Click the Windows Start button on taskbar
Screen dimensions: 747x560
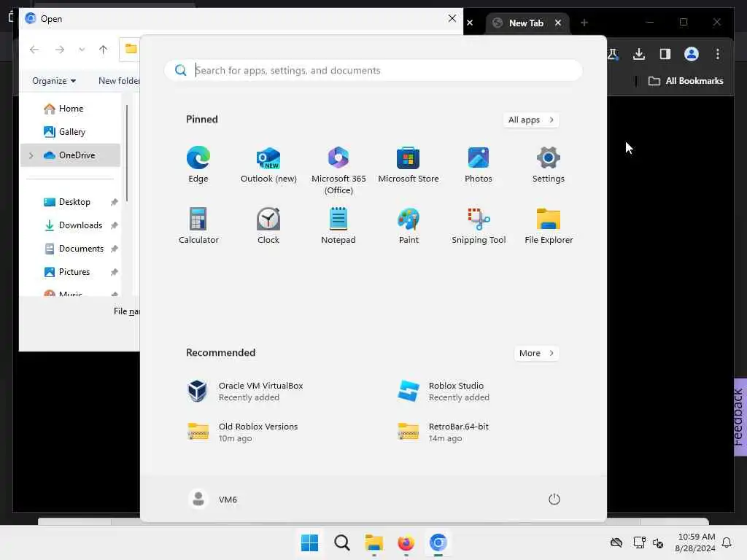tap(309, 542)
